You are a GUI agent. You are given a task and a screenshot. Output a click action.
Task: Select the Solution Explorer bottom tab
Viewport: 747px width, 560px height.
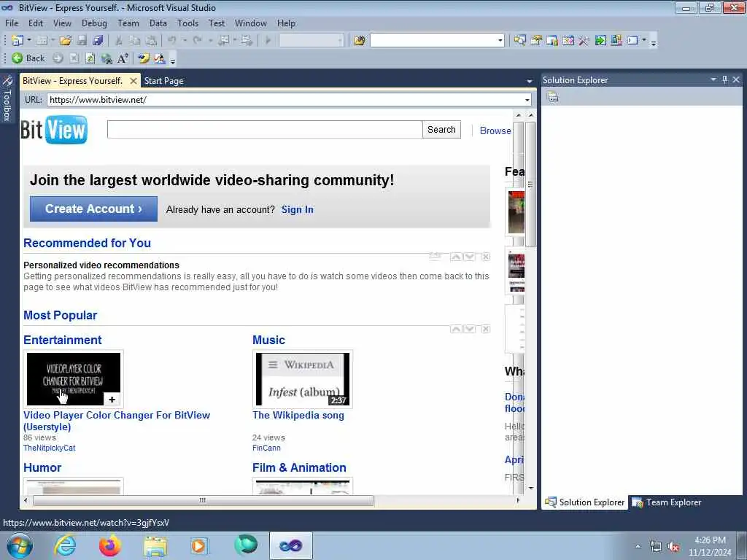coord(585,502)
